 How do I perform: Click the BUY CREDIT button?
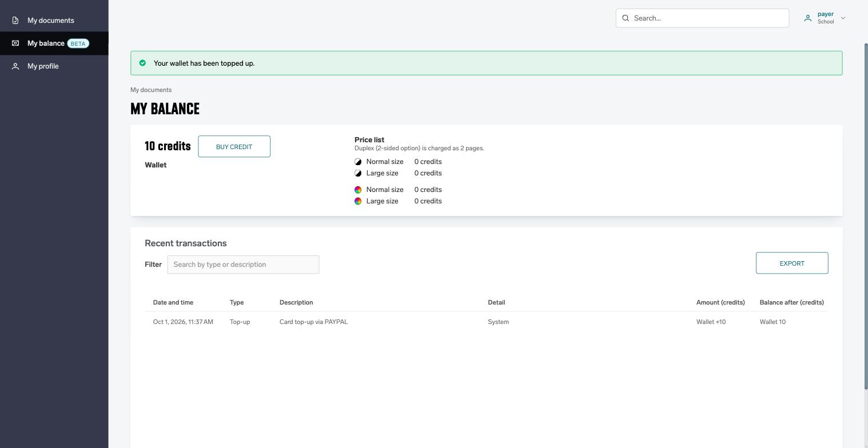click(x=234, y=146)
